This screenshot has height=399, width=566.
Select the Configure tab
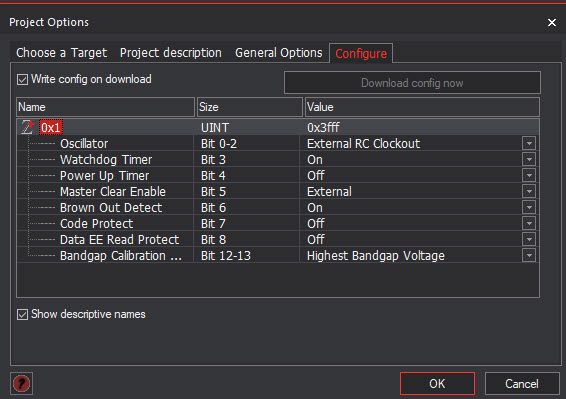click(x=361, y=53)
